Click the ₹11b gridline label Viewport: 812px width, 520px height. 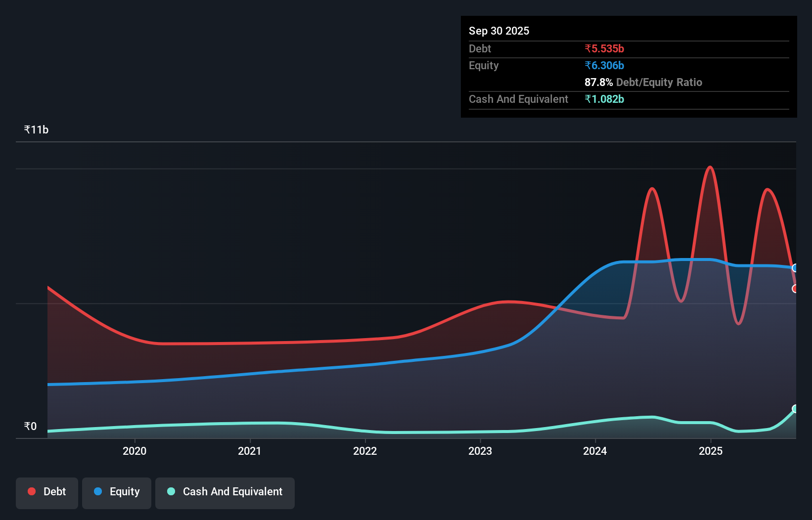click(36, 129)
